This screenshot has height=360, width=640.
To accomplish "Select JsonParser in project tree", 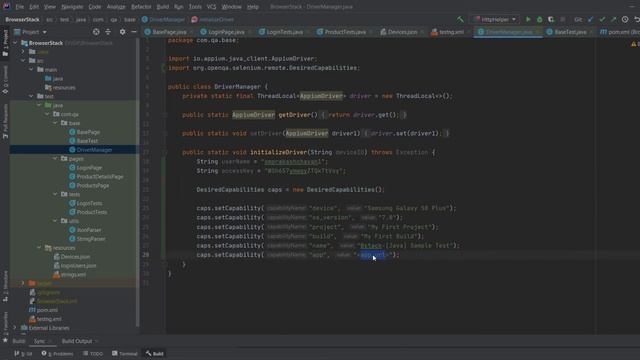I will 89,230.
